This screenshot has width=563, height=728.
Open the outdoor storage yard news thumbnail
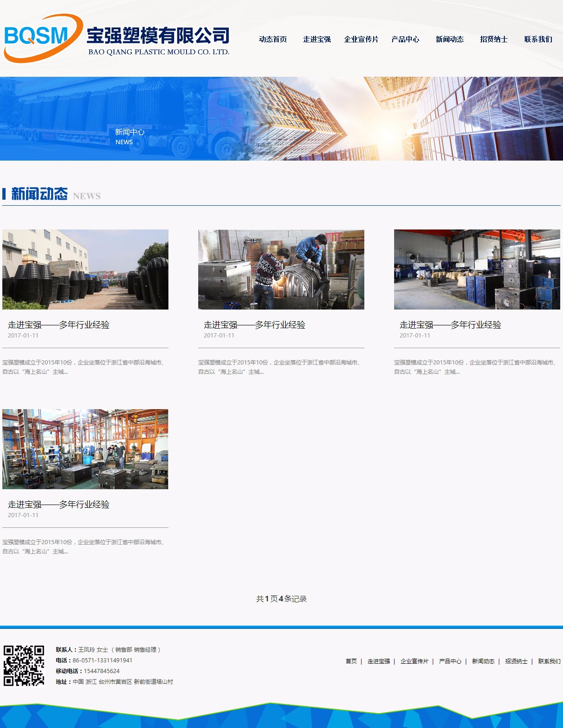(x=85, y=270)
